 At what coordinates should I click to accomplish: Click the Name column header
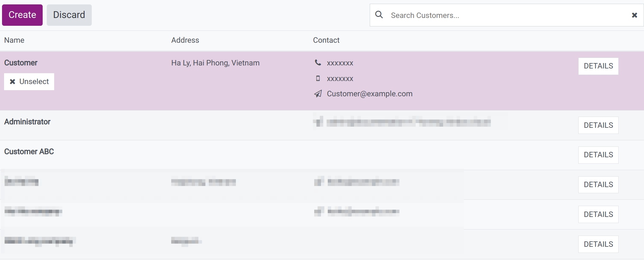(x=14, y=40)
